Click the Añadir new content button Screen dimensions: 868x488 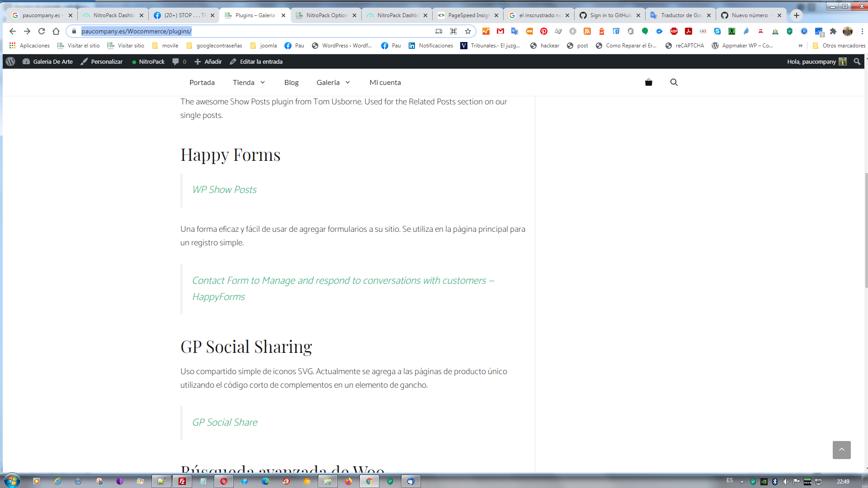(x=208, y=61)
